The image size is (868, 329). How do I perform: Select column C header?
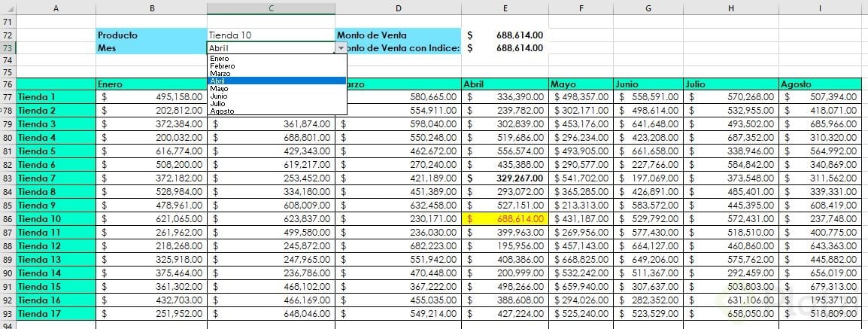[x=272, y=8]
